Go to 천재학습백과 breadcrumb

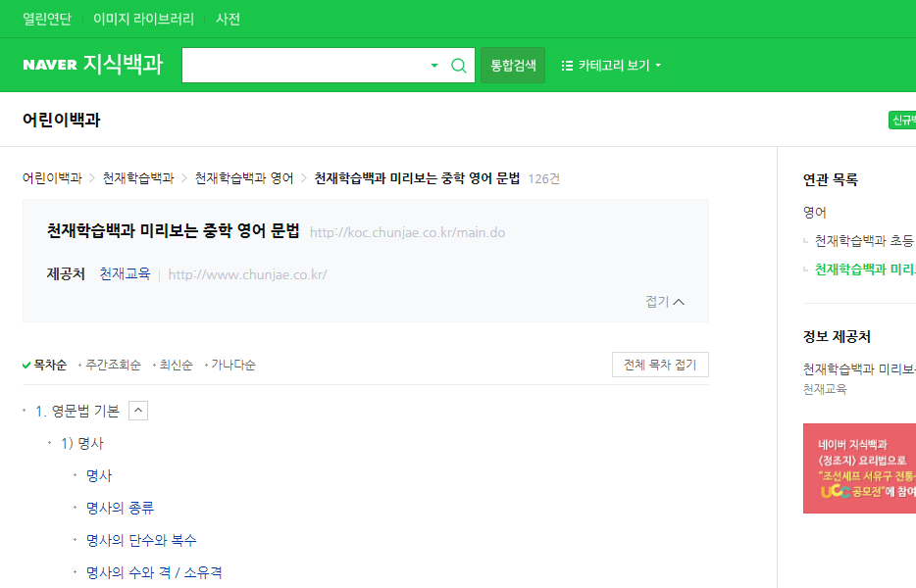(x=138, y=178)
